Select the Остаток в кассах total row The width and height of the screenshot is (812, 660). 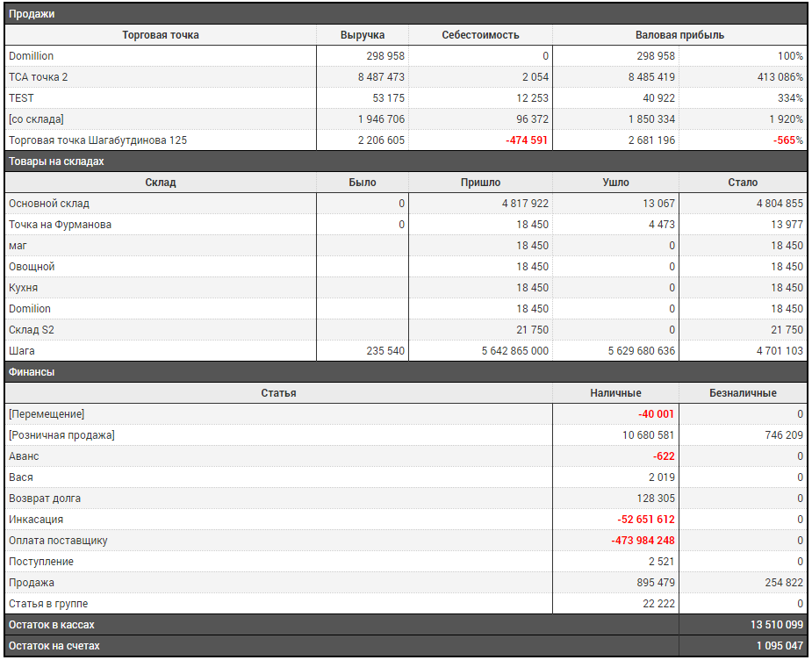(52, 625)
